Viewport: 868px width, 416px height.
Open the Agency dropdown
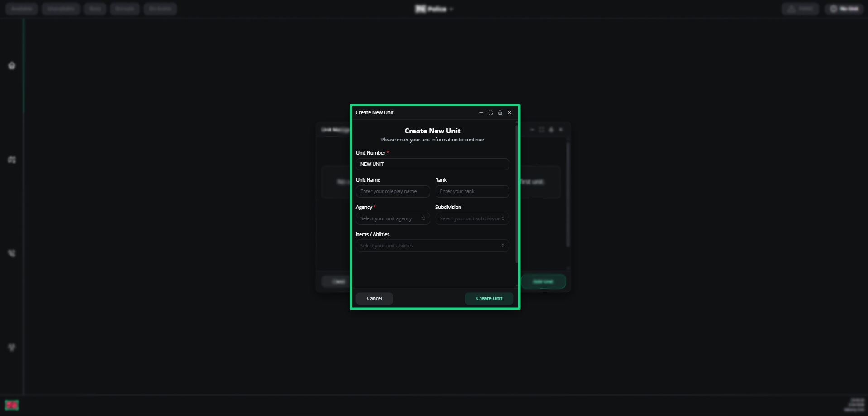click(x=393, y=218)
